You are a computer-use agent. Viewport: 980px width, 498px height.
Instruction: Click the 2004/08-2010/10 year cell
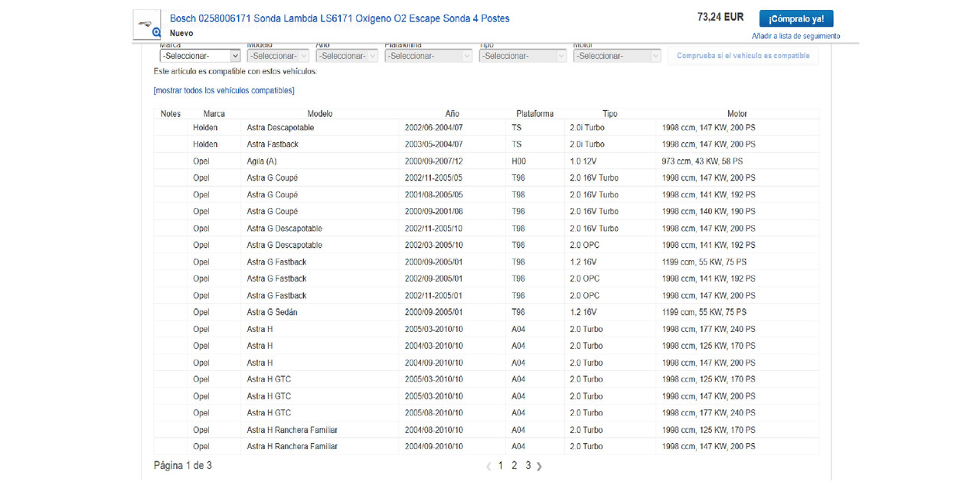click(x=434, y=430)
